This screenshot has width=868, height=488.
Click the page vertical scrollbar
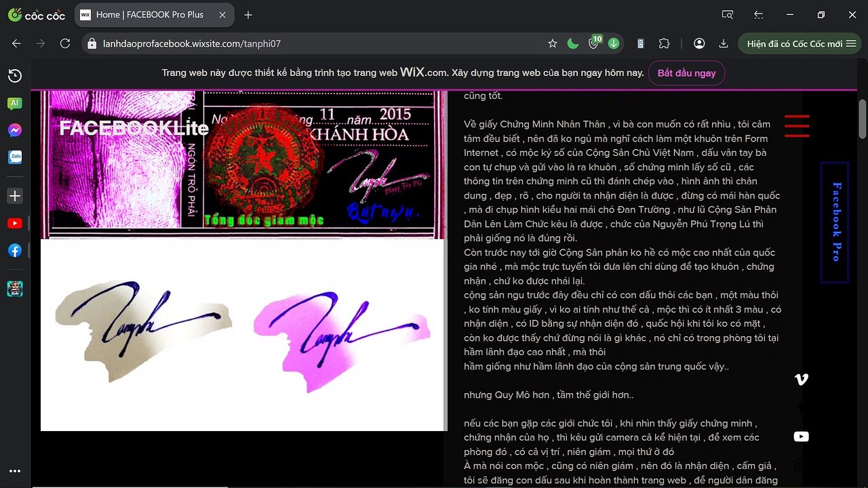pos(863,120)
